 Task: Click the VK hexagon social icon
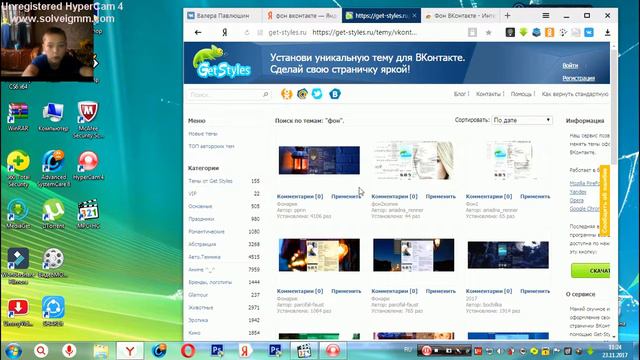pos(335,94)
